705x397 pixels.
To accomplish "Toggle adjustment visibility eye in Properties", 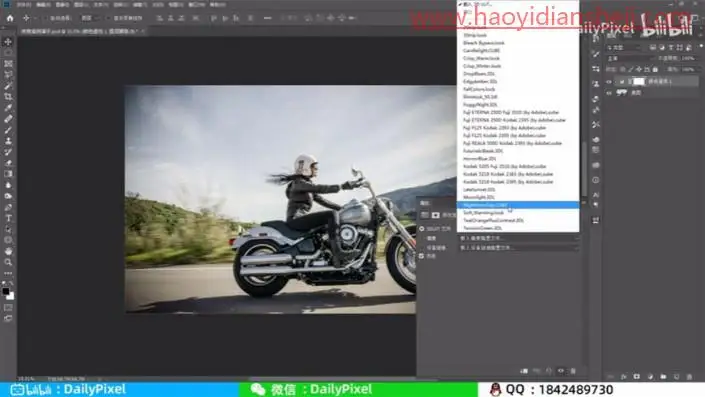I will [561, 371].
